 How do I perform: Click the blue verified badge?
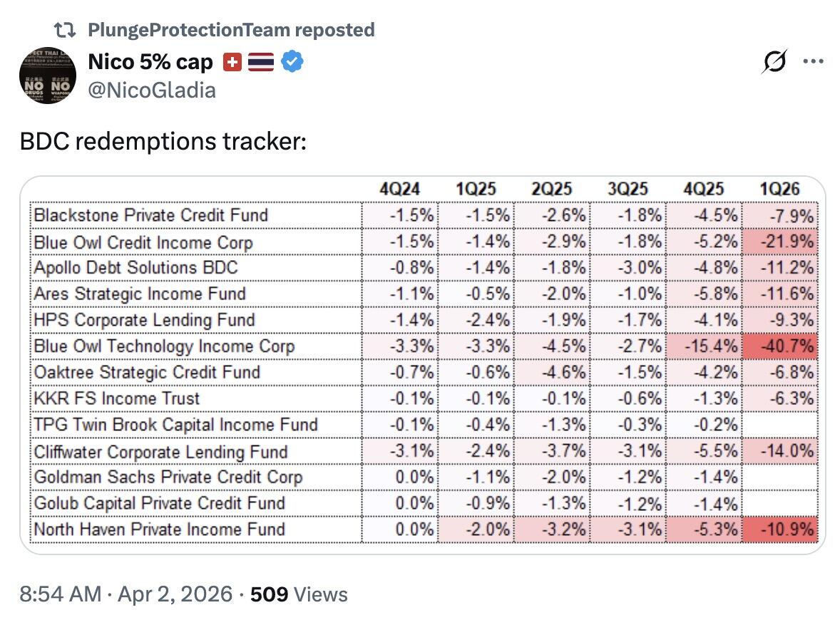click(292, 63)
